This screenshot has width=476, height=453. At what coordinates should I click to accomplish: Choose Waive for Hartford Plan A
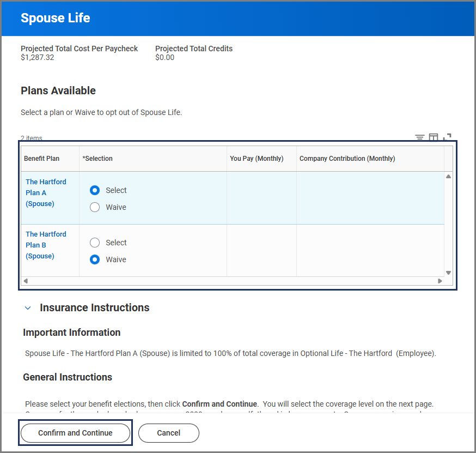[95, 207]
